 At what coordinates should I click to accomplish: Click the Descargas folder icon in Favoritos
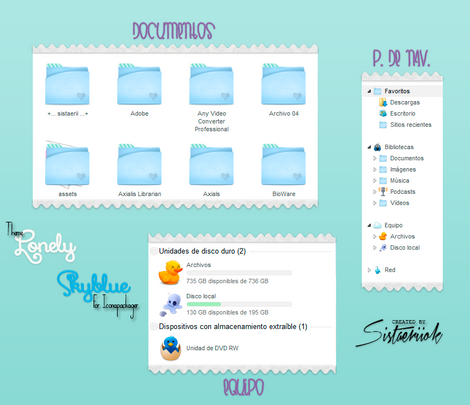click(383, 102)
